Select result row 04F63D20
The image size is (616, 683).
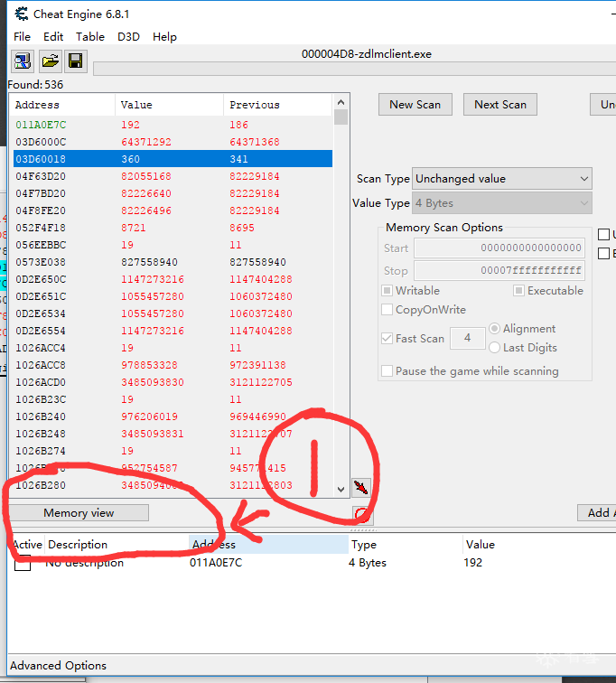(173, 176)
